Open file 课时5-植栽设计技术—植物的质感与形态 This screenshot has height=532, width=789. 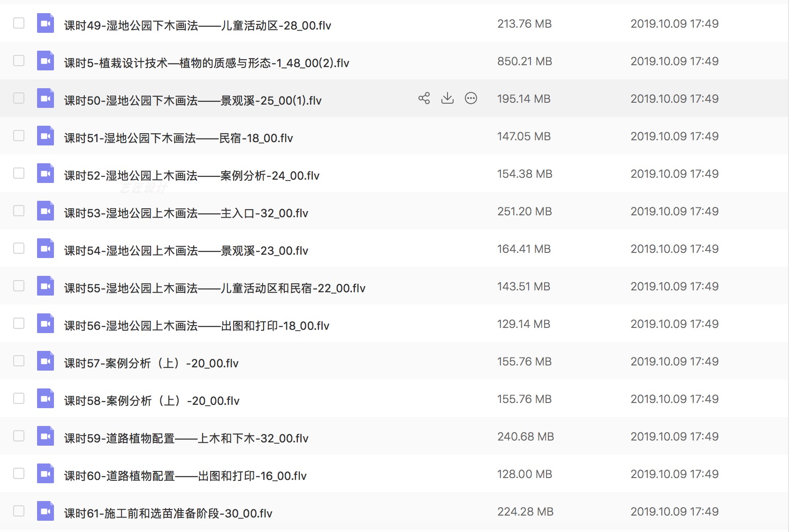(206, 63)
